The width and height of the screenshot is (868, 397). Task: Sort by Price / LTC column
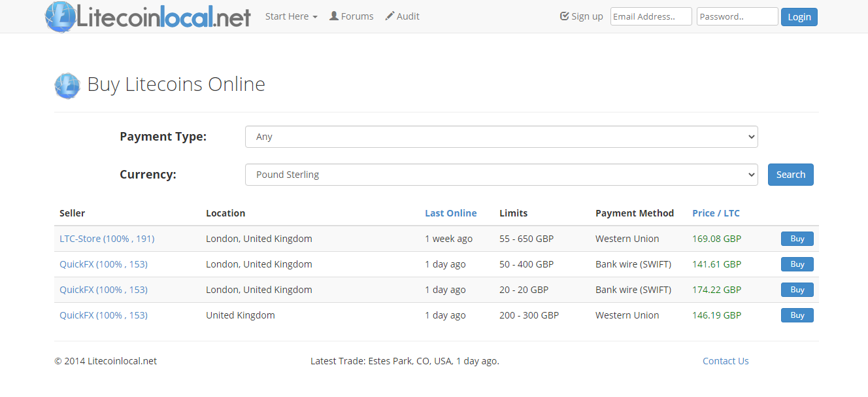pos(716,213)
